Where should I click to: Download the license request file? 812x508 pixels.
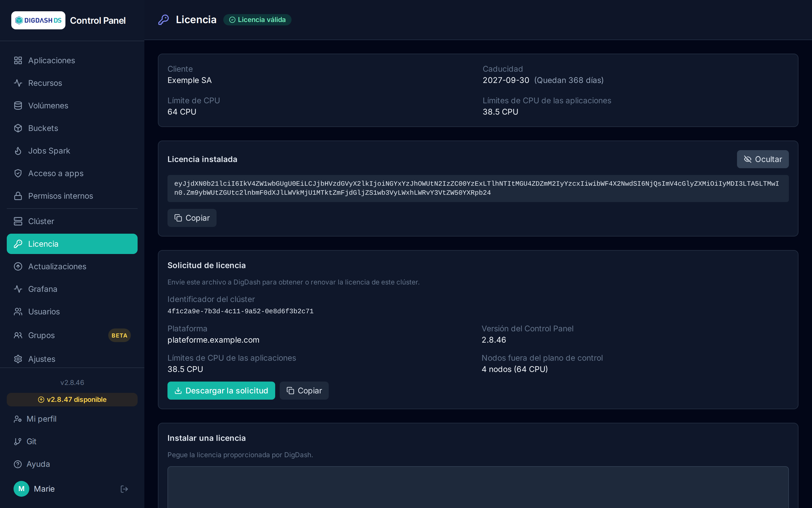[221, 391]
